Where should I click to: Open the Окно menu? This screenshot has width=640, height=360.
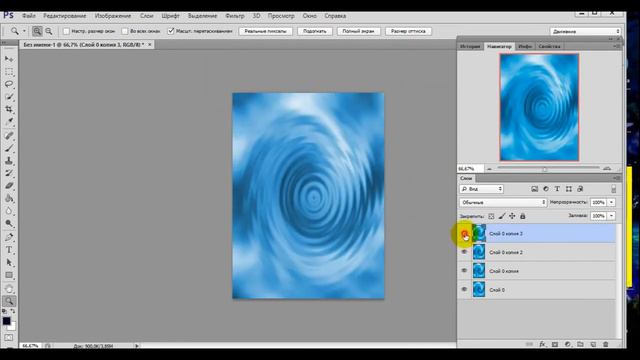click(310, 16)
